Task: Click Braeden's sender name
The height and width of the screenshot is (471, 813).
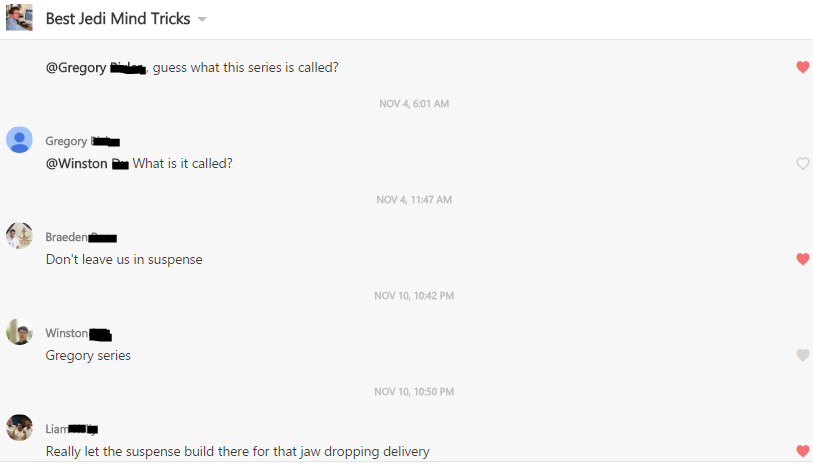Action: pyautogui.click(x=67, y=237)
